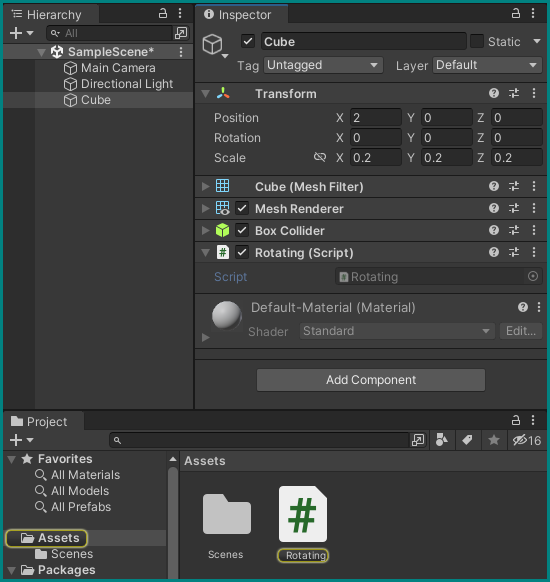The width and height of the screenshot is (550, 582).
Task: Click the Script field object picker circle
Action: pos(533,276)
